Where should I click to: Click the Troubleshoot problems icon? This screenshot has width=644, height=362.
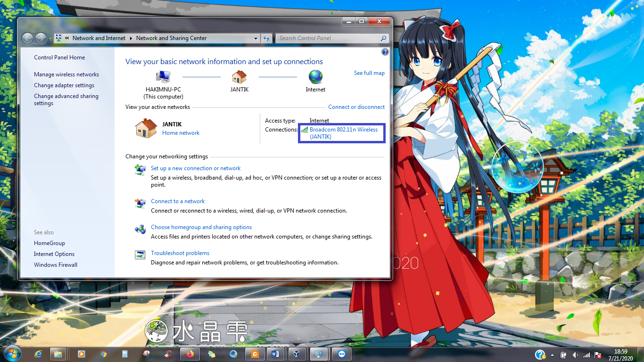140,255
